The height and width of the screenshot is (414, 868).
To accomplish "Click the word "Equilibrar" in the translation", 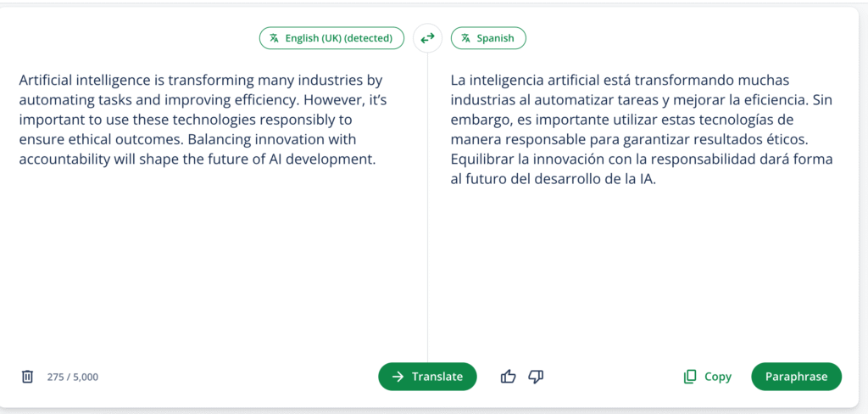I will pyautogui.click(x=478, y=159).
